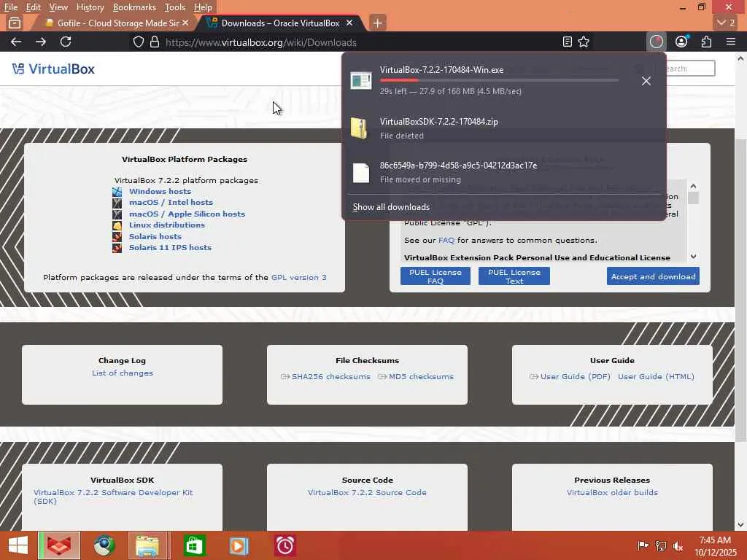This screenshot has height=560, width=747.
Task: Open the VirtualBox older builds link
Action: point(612,493)
